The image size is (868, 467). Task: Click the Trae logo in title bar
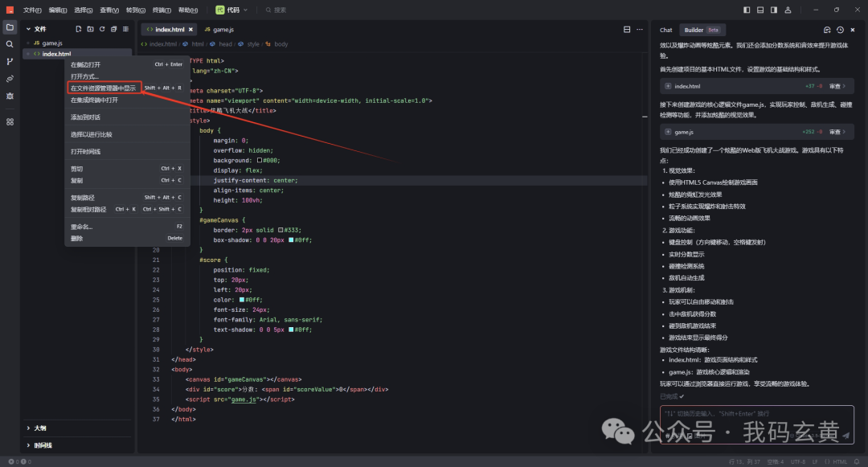click(x=10, y=10)
